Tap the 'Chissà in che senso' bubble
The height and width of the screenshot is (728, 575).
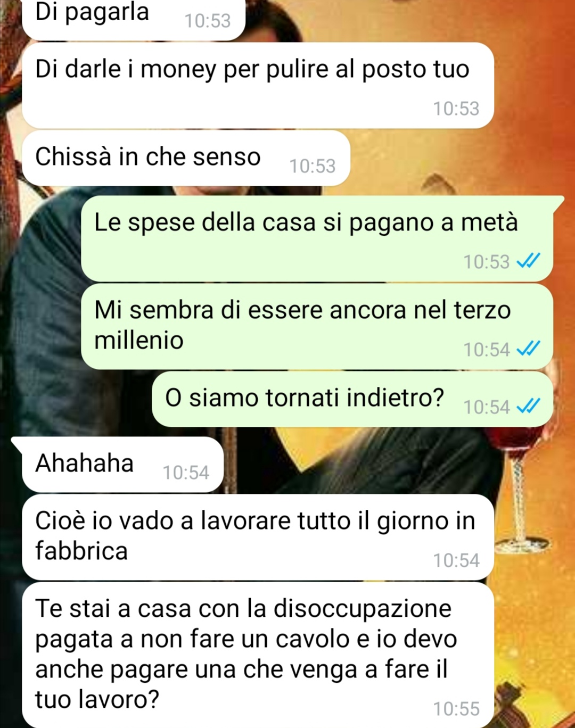186,158
